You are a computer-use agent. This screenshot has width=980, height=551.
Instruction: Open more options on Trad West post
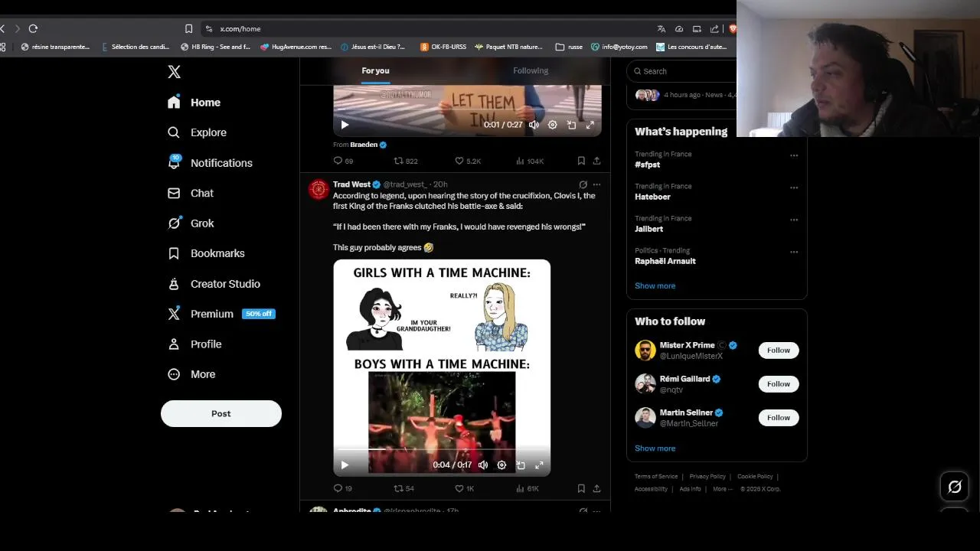596,184
